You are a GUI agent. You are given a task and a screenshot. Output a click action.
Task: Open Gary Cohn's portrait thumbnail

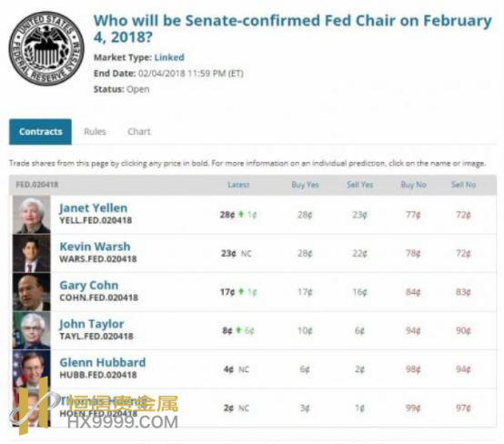(32, 292)
